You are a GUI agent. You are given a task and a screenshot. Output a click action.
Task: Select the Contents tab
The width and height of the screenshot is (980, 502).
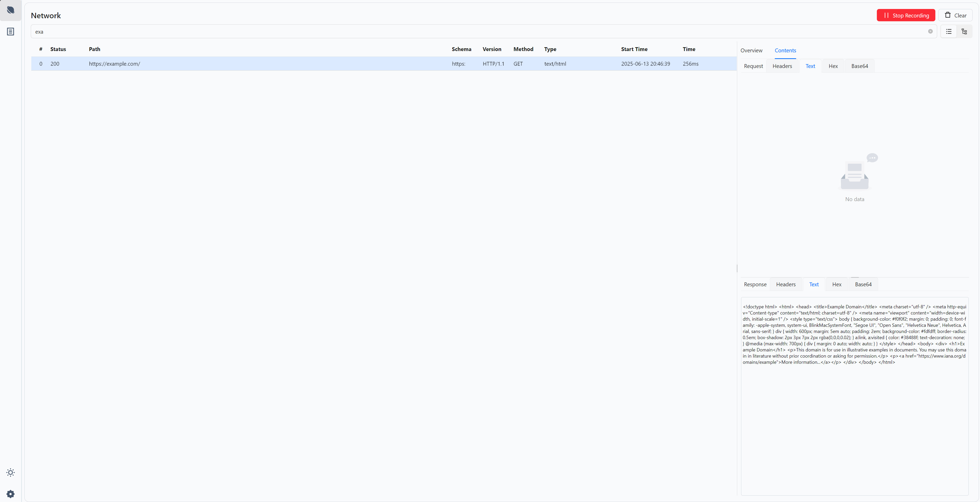click(785, 51)
